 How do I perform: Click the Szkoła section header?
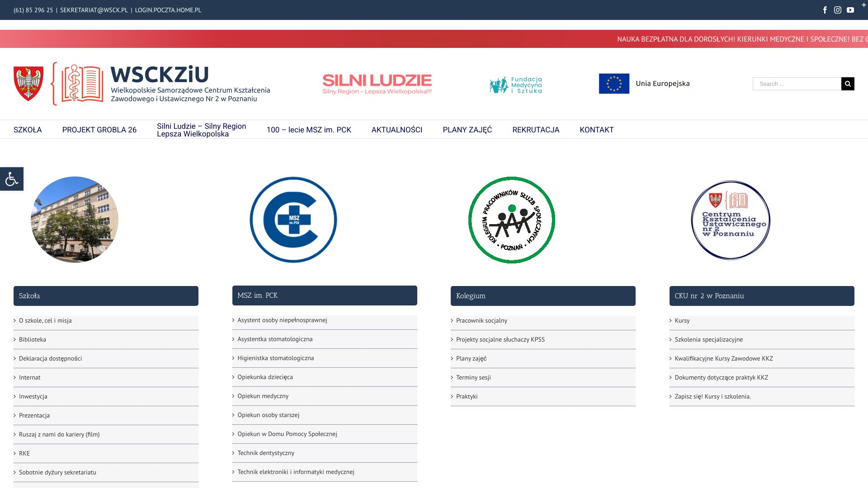[x=106, y=296]
